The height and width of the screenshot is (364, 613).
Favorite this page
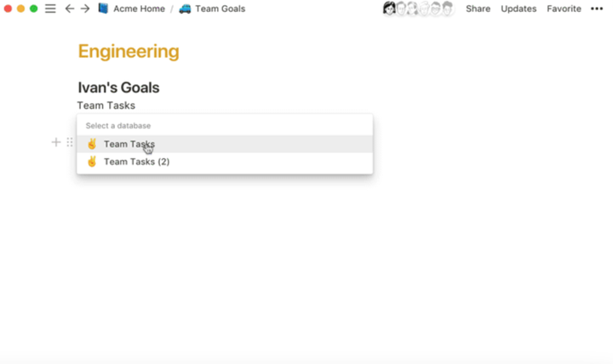tap(564, 9)
